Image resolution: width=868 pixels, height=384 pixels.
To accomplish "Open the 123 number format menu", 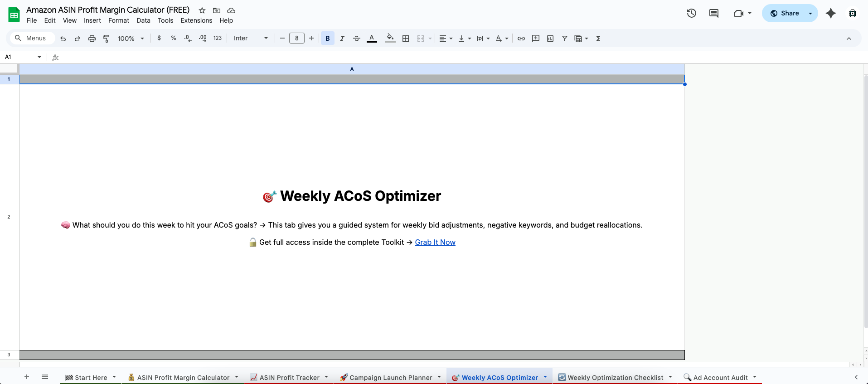I will pos(218,39).
